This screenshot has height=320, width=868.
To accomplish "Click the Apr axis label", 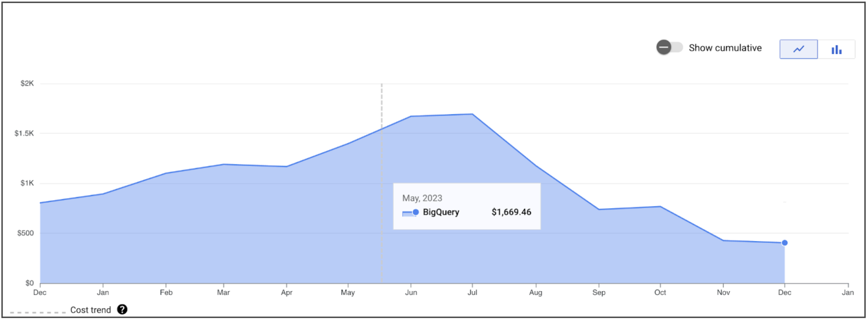I will pyautogui.click(x=287, y=293).
